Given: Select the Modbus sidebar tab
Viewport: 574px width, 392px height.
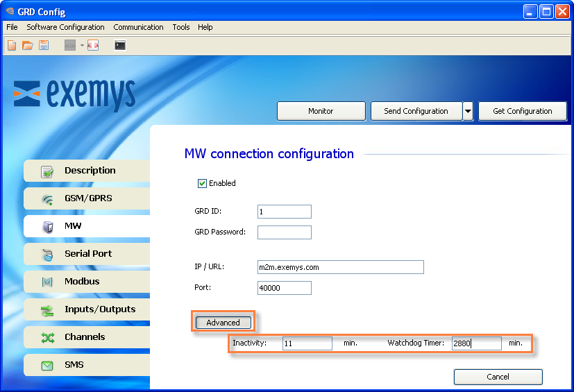Looking at the screenshot, I should click(x=87, y=282).
